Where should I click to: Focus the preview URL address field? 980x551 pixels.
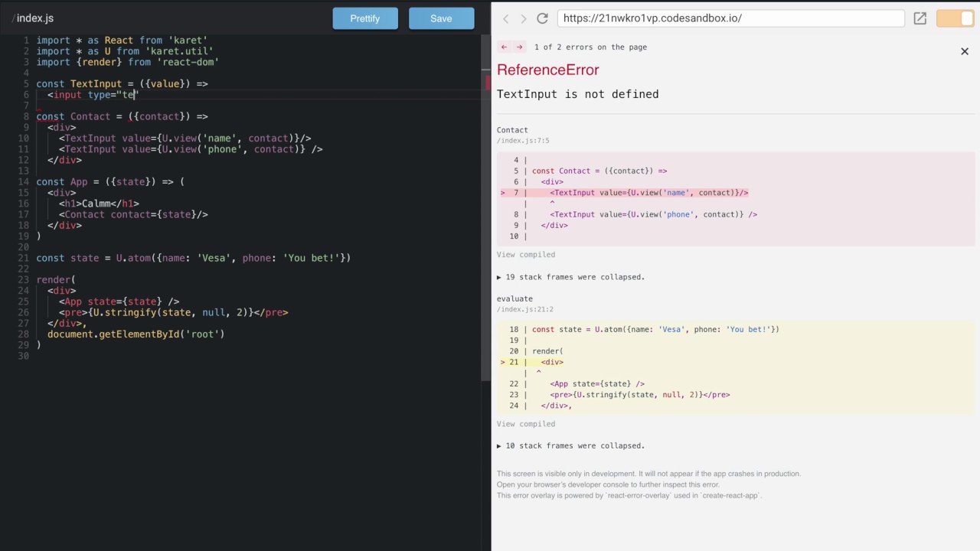click(730, 18)
